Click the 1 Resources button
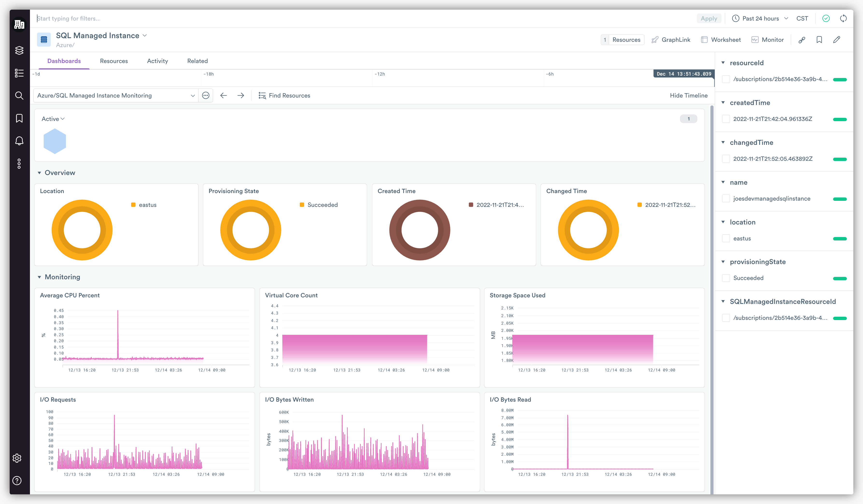The image size is (863, 504). coord(622,40)
